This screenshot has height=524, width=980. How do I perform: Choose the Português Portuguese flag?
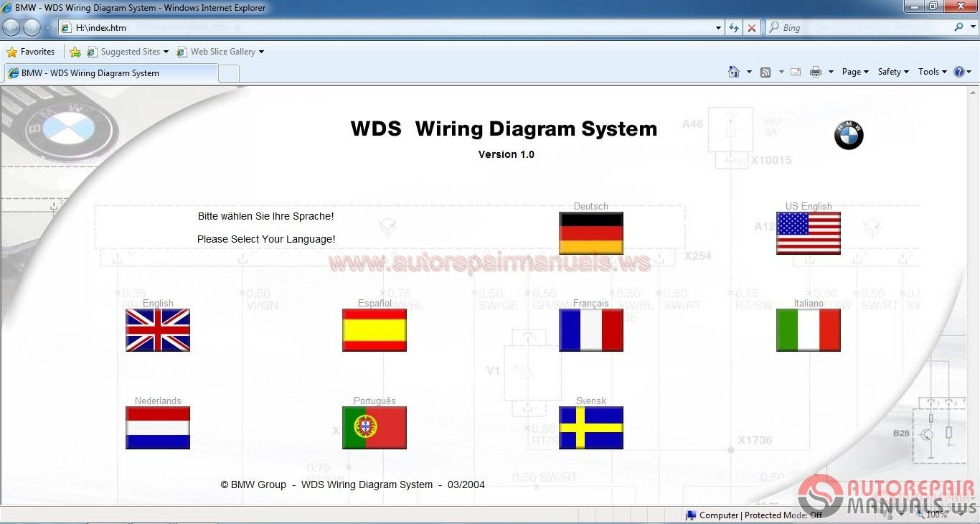coord(374,428)
